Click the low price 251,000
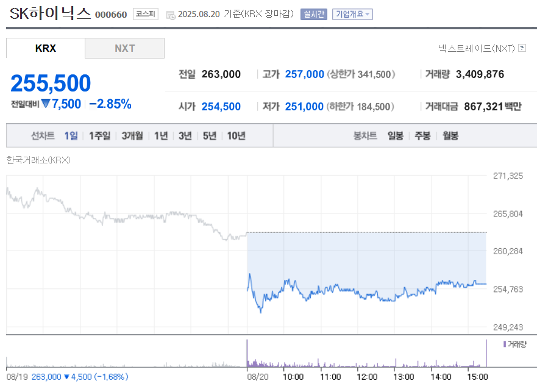The image size is (537, 392). click(x=304, y=107)
